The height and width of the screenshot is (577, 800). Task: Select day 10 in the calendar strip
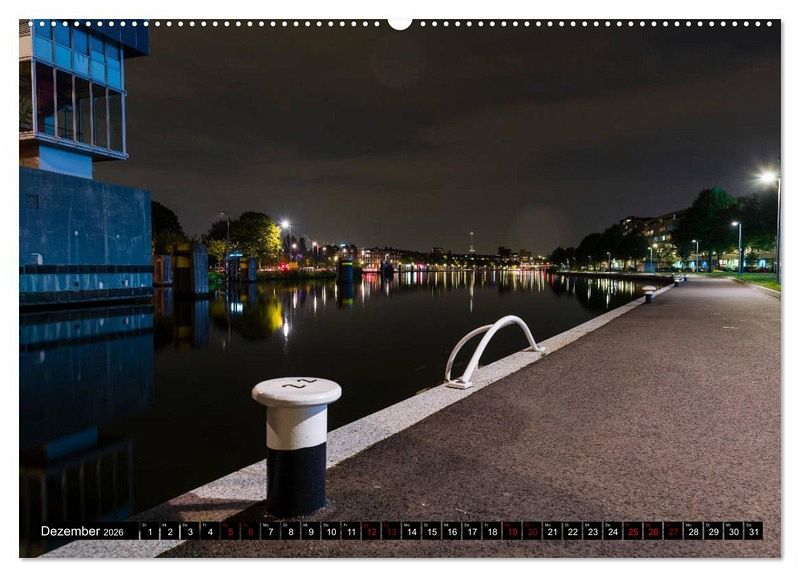pyautogui.click(x=331, y=531)
